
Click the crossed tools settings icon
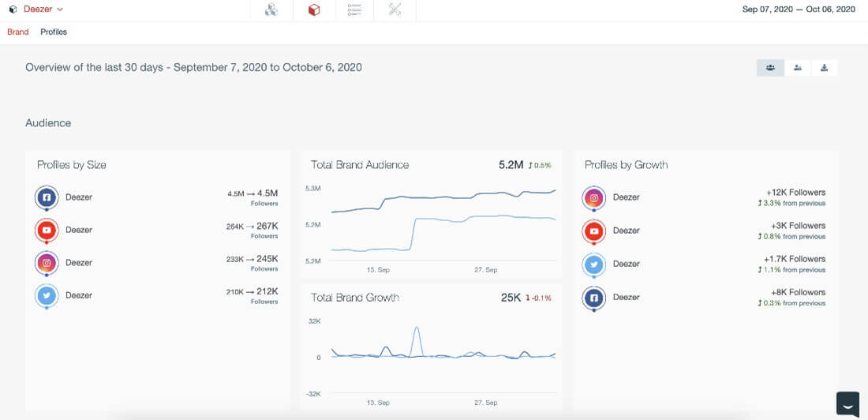pyautogui.click(x=395, y=10)
